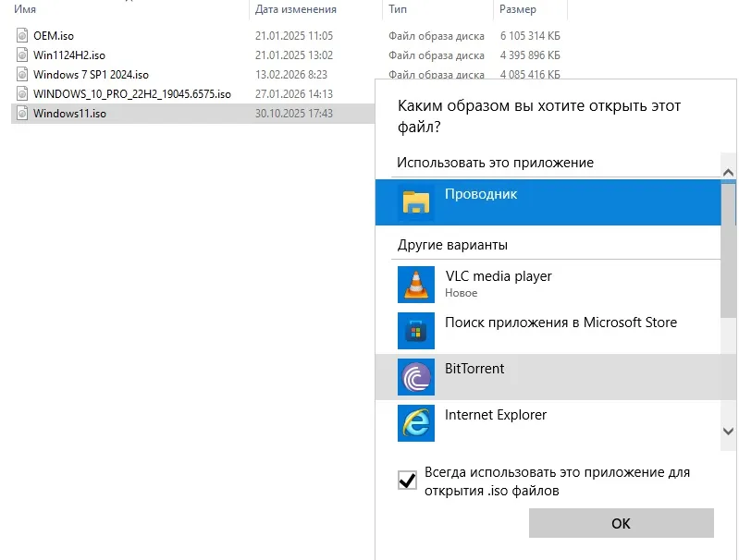Pick the BitTorrent app icon
This screenshot has height=560, width=739.
[416, 377]
